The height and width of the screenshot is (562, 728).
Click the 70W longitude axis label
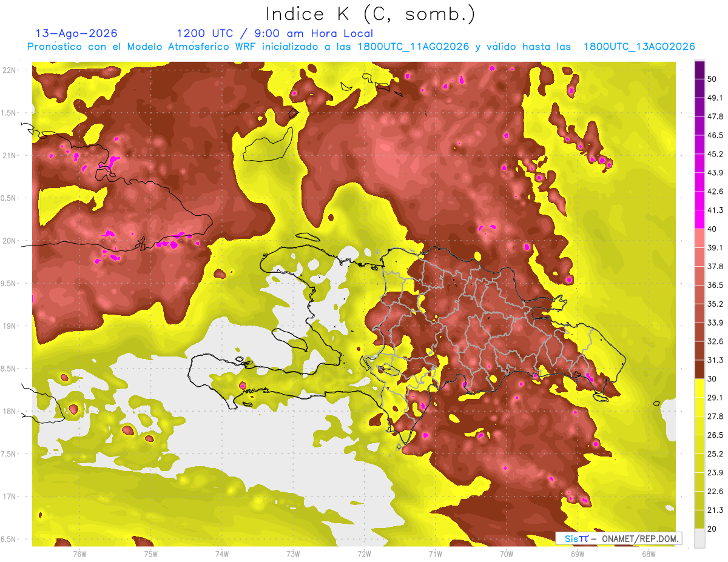tap(507, 554)
